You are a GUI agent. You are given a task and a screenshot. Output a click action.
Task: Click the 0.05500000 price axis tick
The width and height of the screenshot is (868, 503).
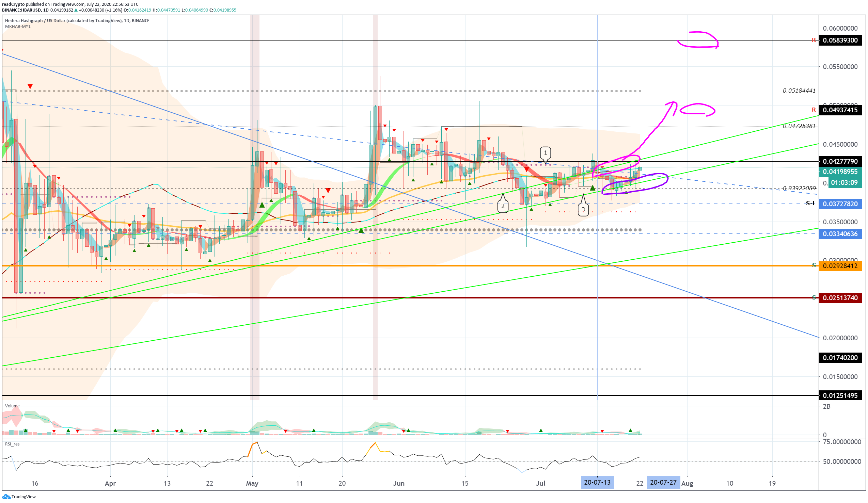(x=840, y=67)
